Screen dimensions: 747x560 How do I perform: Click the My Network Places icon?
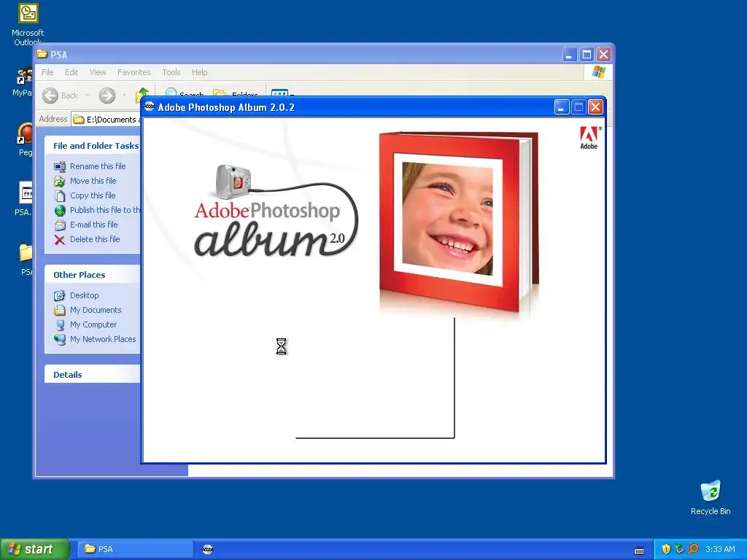click(60, 340)
